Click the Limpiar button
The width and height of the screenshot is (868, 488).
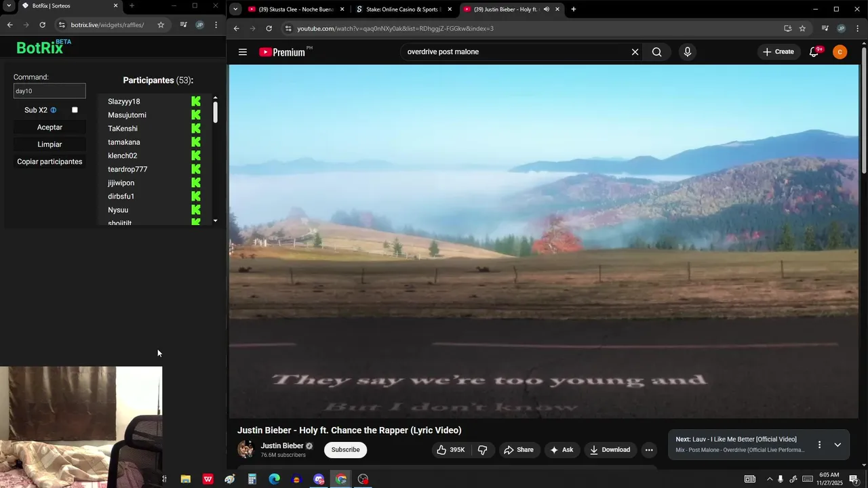pos(50,144)
